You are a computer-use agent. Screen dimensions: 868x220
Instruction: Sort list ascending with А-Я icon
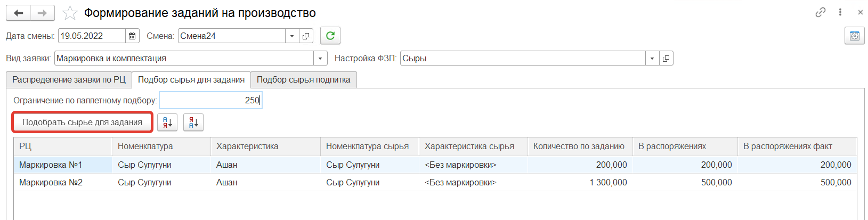click(x=167, y=123)
